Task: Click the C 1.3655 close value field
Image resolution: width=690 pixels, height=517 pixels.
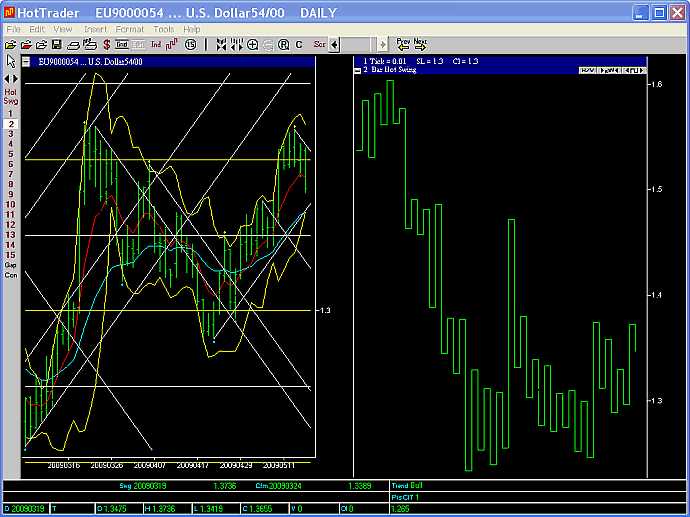Action: (264, 509)
